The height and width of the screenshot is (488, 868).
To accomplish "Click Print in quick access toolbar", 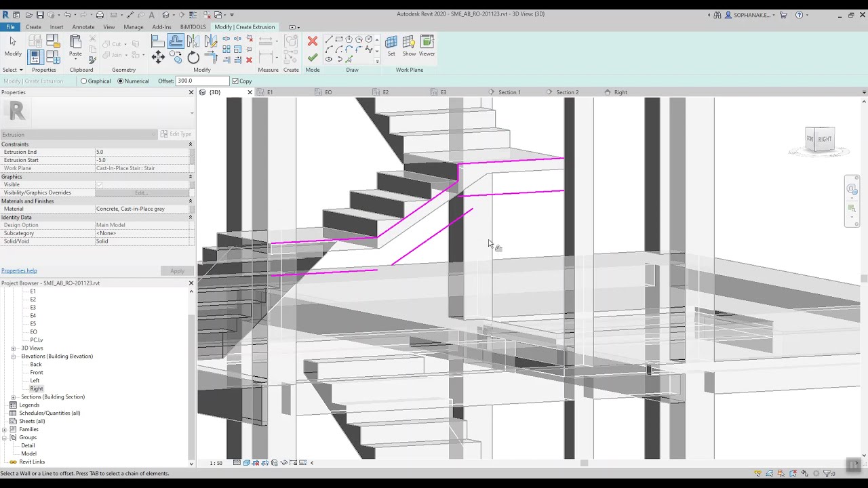I will pos(100,14).
